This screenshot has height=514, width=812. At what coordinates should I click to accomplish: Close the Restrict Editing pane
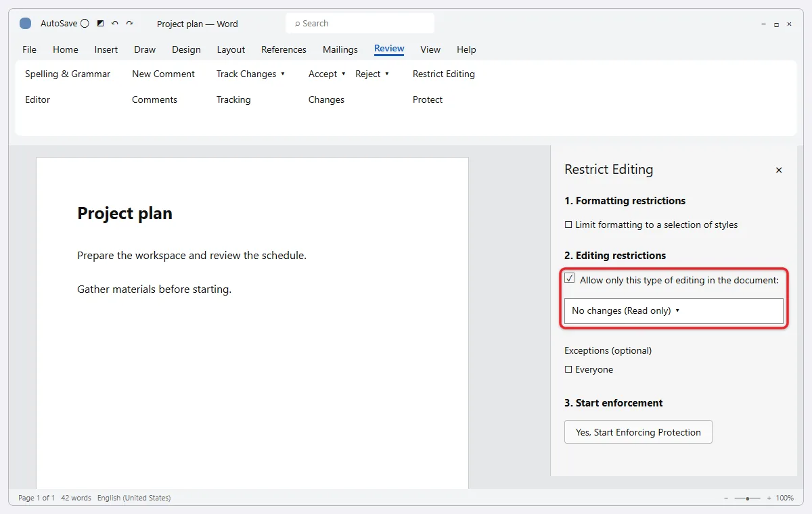point(779,170)
